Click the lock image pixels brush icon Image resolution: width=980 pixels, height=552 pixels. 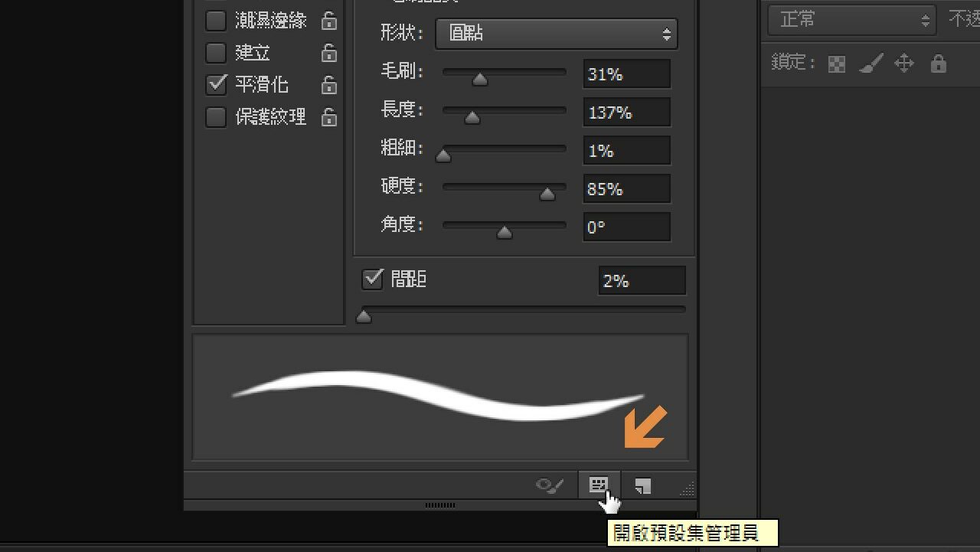(x=871, y=64)
